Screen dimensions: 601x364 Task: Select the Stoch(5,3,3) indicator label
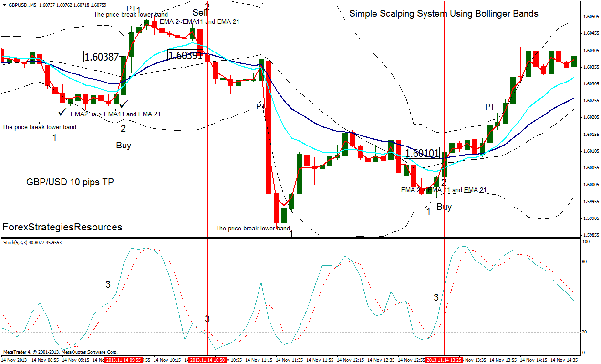coord(31,242)
